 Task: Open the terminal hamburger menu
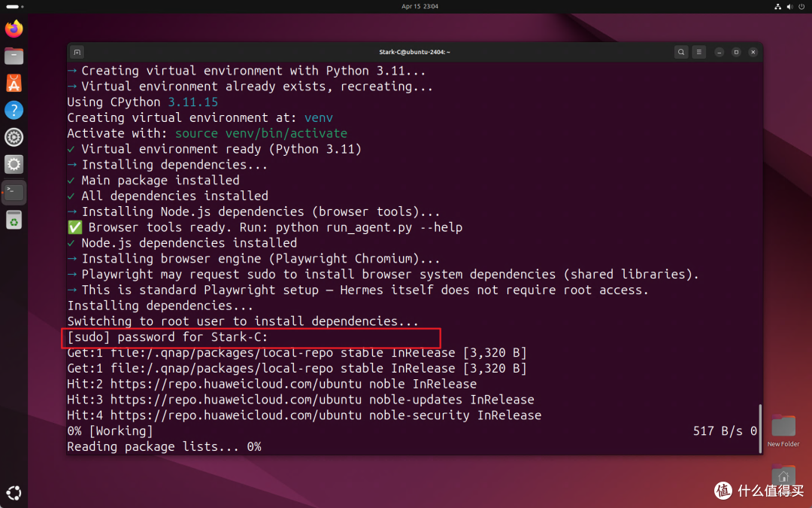[698, 52]
